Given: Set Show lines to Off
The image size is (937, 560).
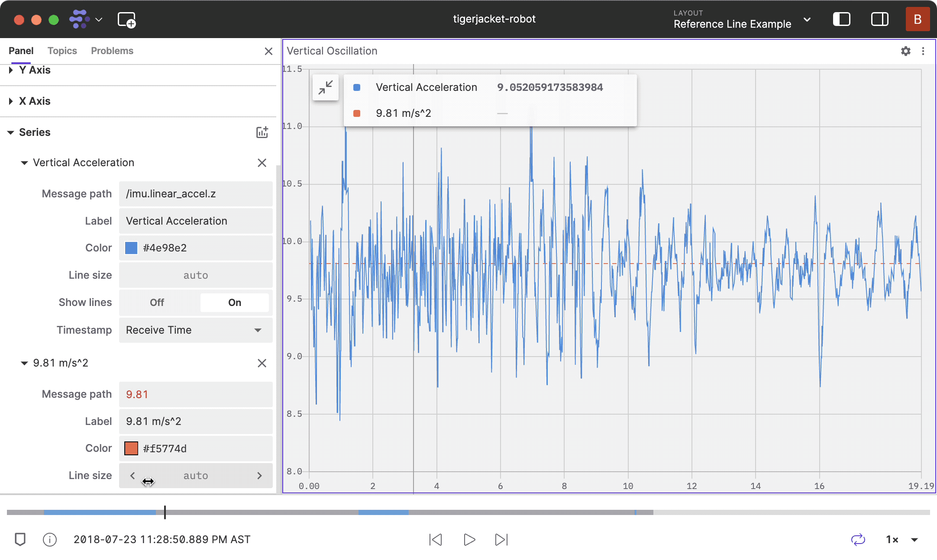Looking at the screenshot, I should [157, 303].
